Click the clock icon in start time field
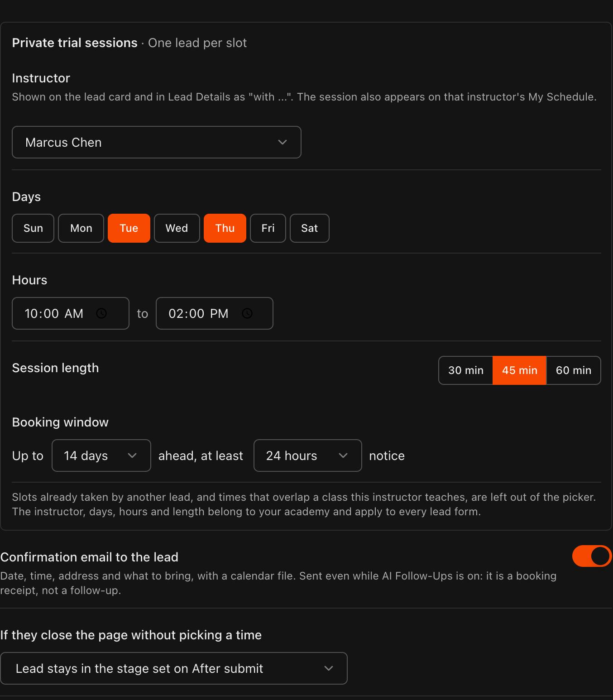613x700 pixels. (x=101, y=313)
